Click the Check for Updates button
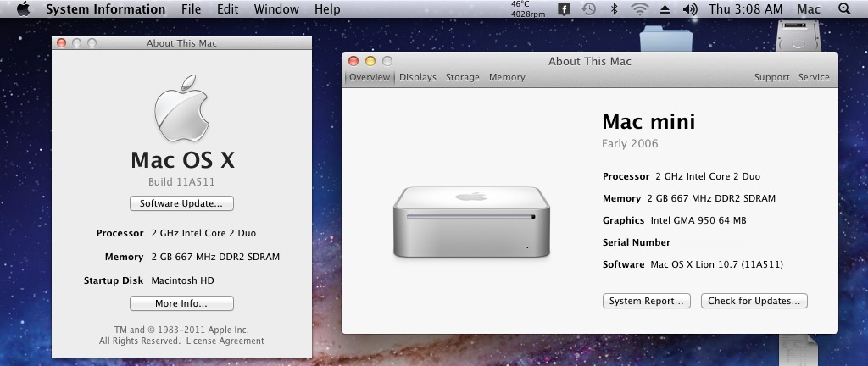This screenshot has height=366, width=868. tap(754, 301)
